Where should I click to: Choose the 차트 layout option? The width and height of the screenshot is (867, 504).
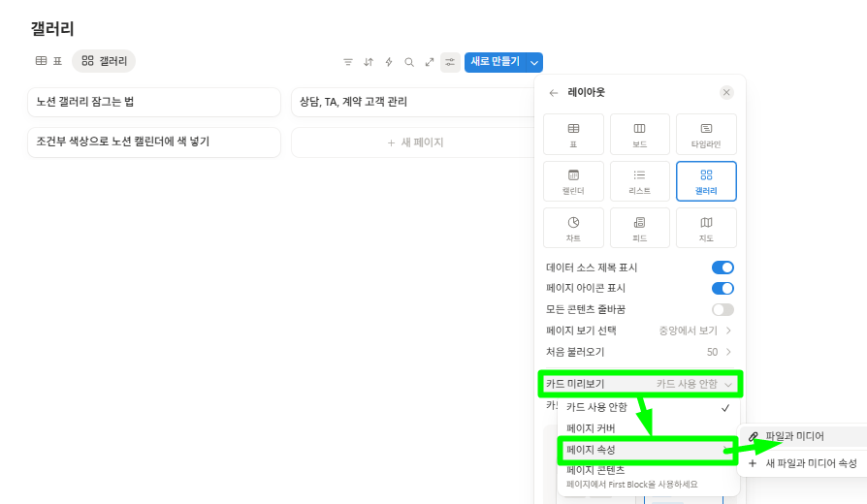tap(573, 228)
